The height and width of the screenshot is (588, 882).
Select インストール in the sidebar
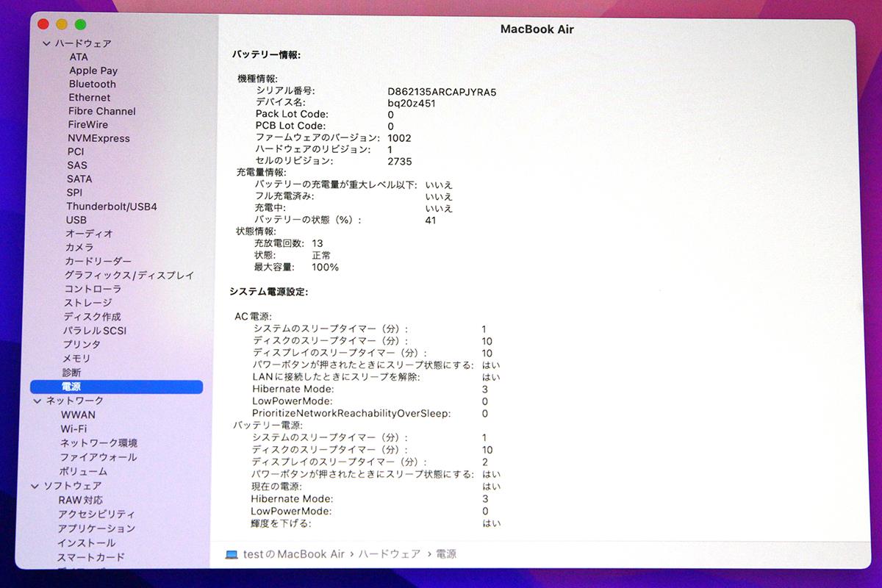87,543
